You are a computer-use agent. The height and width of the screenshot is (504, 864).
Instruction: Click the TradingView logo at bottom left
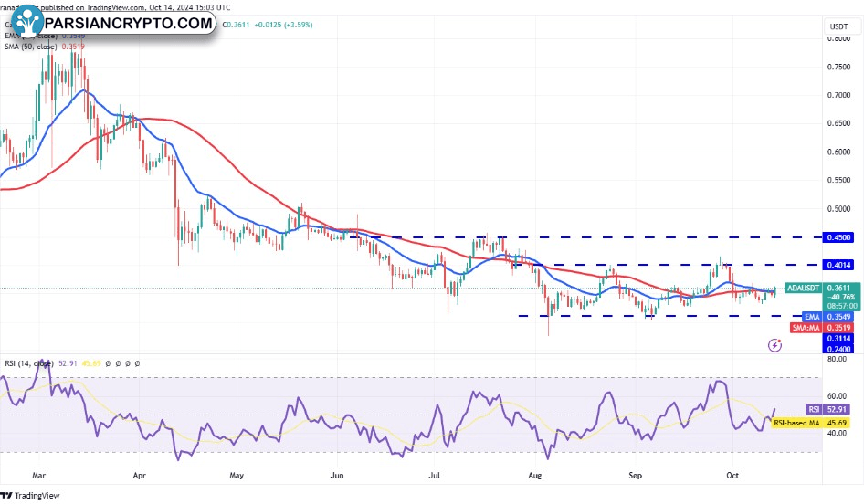pos(30,495)
